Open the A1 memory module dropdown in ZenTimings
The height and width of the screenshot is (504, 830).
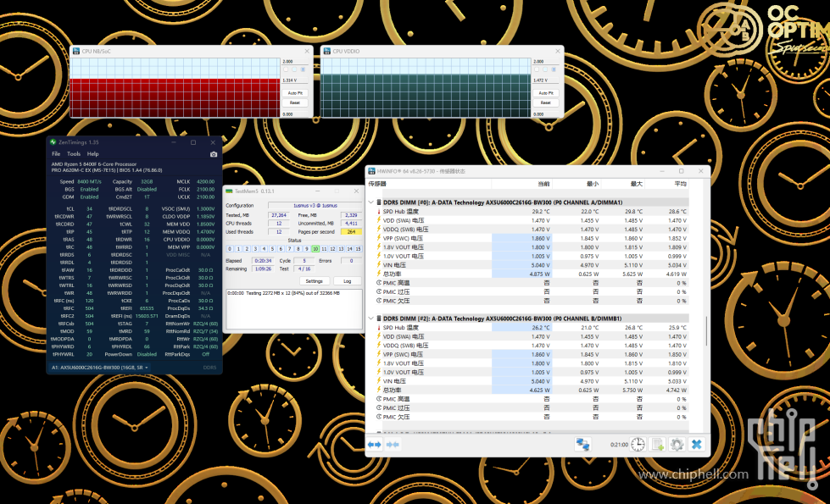[144, 368]
